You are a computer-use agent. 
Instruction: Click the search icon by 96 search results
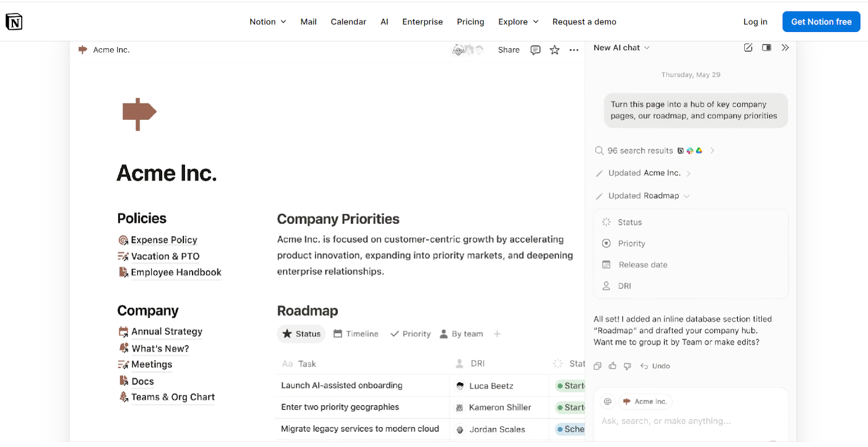click(599, 151)
